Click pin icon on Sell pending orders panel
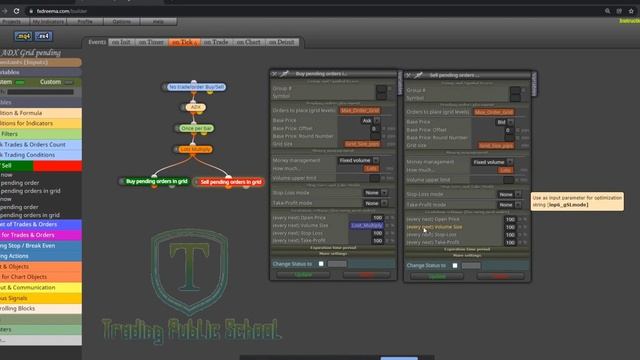The height and width of the screenshot is (360, 640). point(418,76)
